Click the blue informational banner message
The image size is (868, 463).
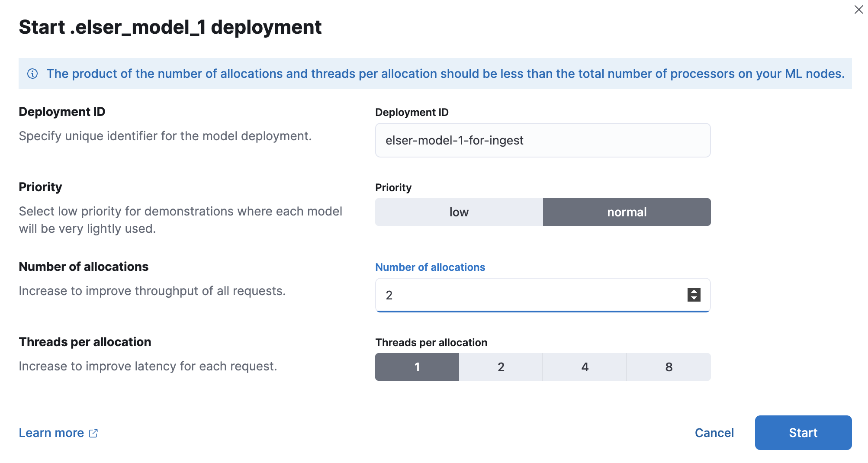click(446, 74)
